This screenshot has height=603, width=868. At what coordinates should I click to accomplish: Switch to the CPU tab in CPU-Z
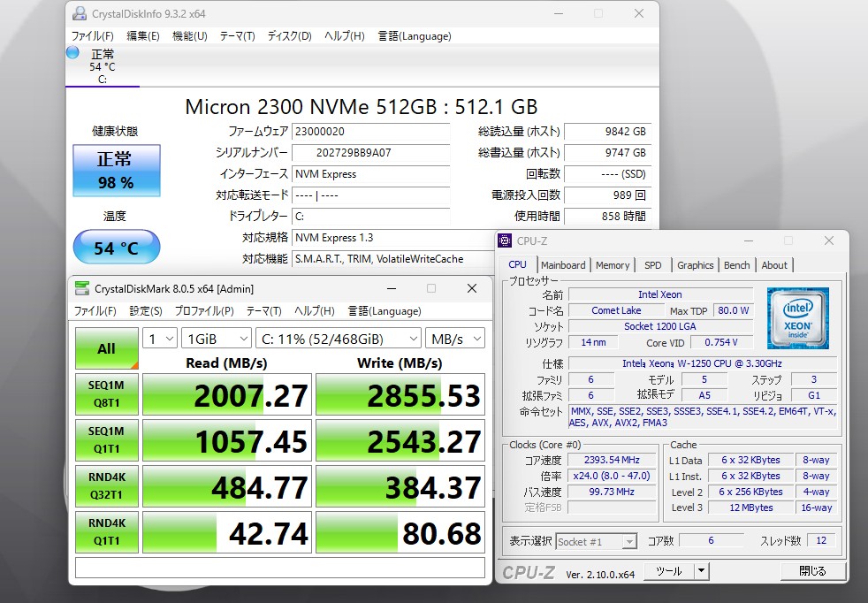coord(518,264)
